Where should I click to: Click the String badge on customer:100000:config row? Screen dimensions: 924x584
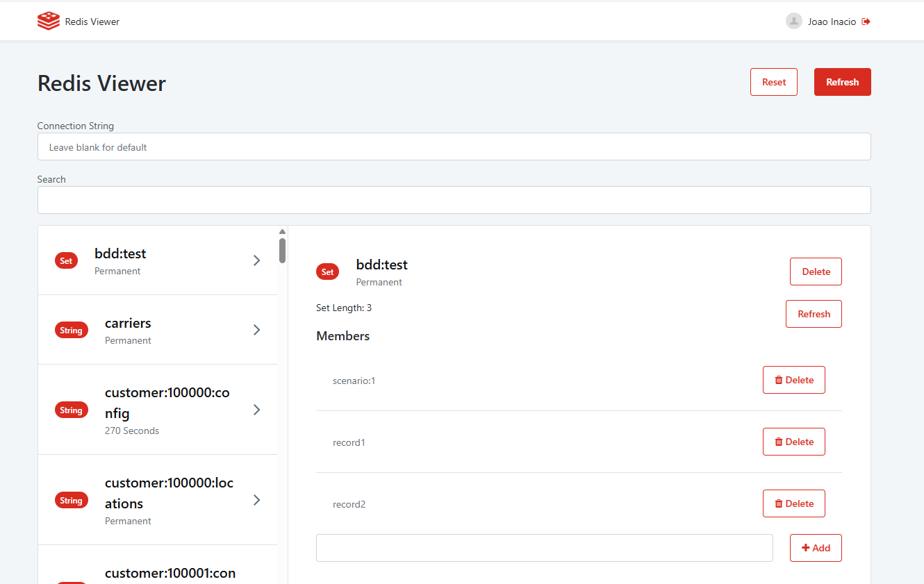pyautogui.click(x=71, y=410)
